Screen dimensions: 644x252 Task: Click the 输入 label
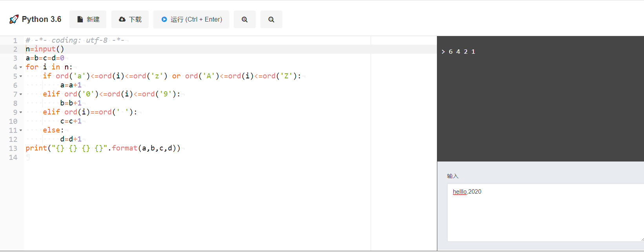453,176
